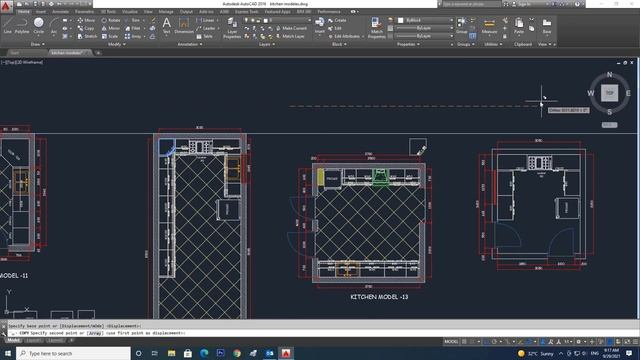Toggle grid display in status bar

[464, 342]
